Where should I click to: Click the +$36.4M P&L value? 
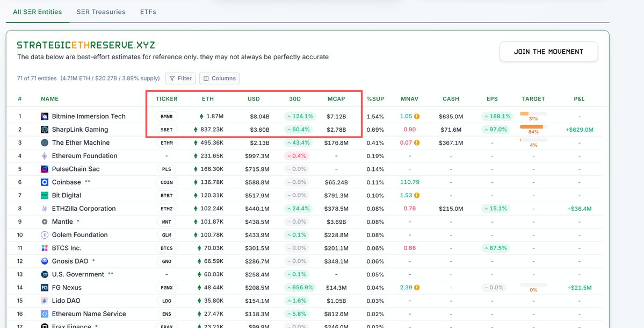tap(579, 209)
